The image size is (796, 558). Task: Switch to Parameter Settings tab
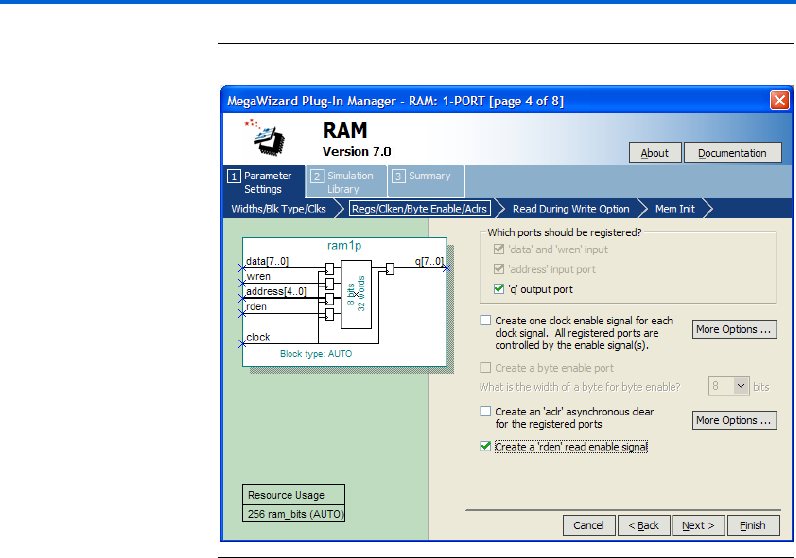tap(264, 182)
